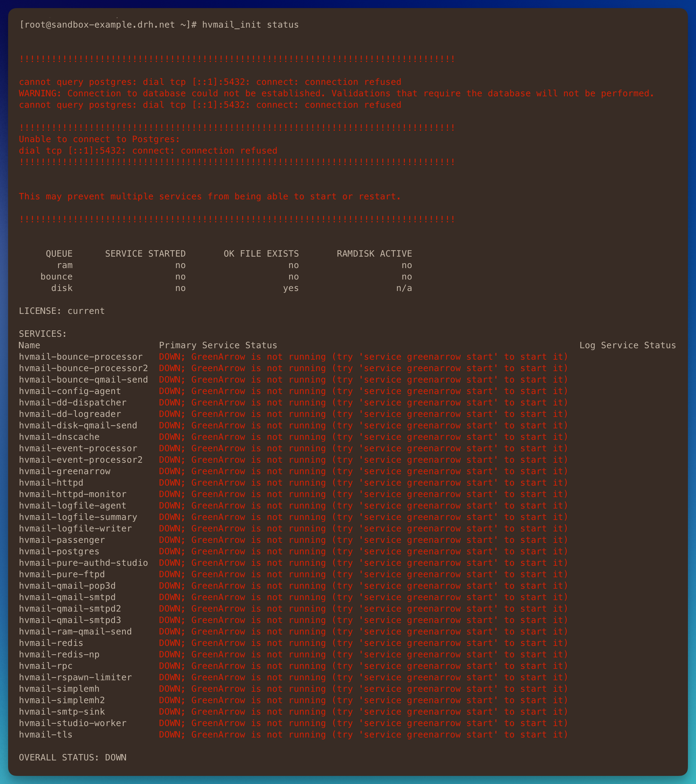Viewport: 696px width, 784px height.
Task: Click the Primary Service Status header
Action: tap(218, 345)
